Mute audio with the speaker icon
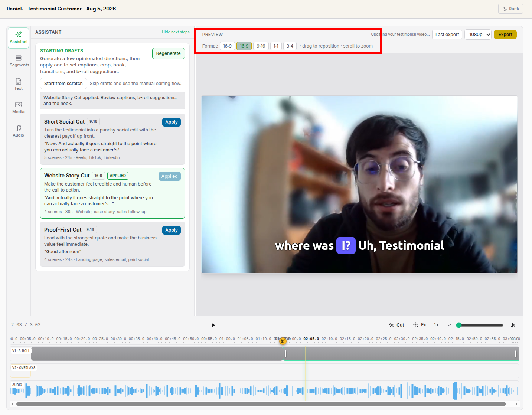This screenshot has width=532, height=415. pos(512,325)
